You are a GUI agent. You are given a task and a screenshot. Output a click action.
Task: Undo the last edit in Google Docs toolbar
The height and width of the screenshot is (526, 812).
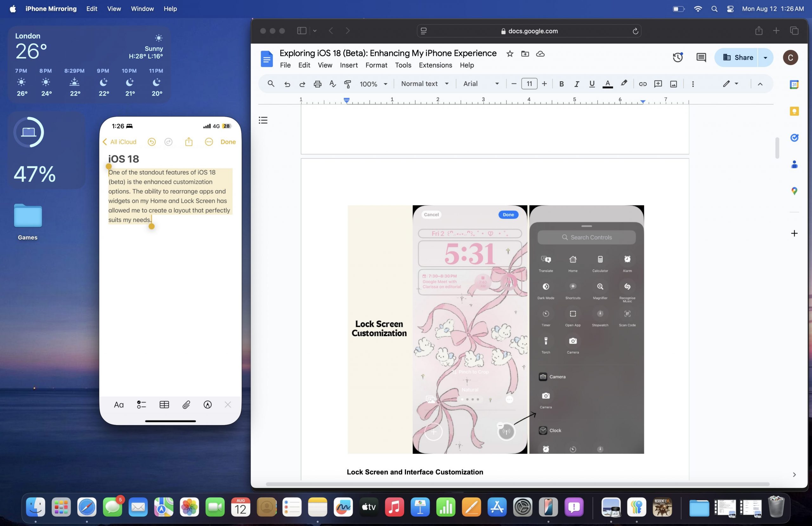(287, 84)
